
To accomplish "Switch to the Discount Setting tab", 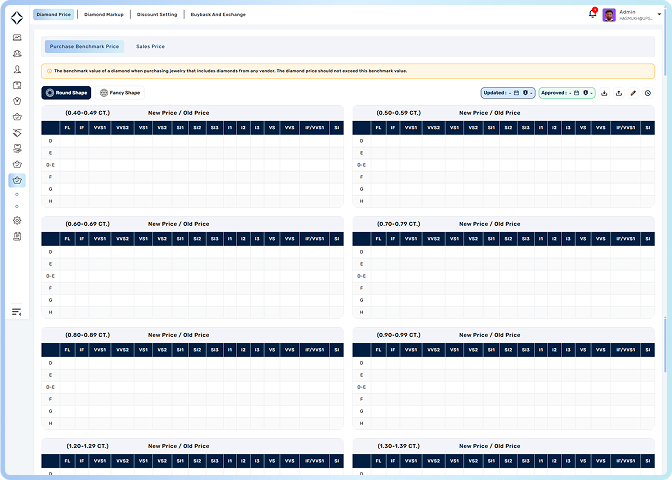I will coord(157,15).
